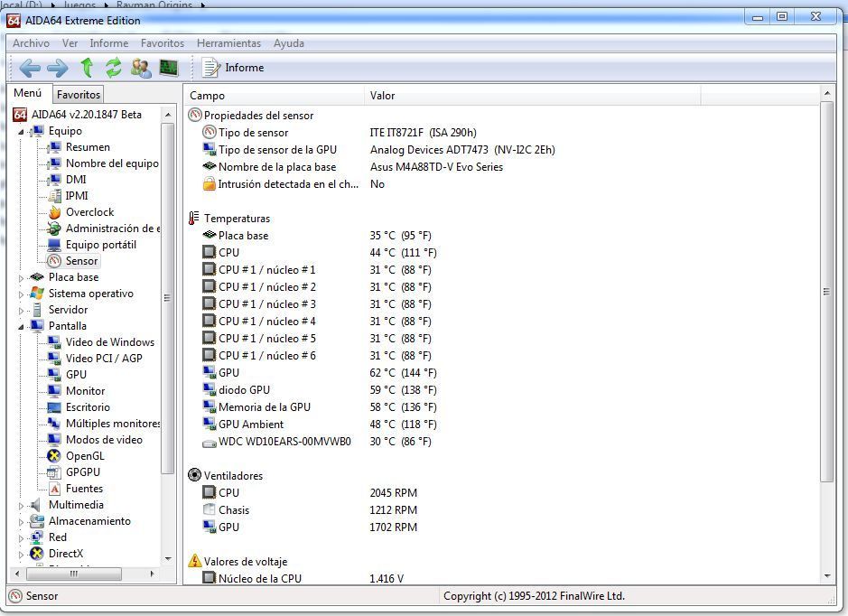
Task: Click the WDC hard drive icon
Action: (x=209, y=443)
